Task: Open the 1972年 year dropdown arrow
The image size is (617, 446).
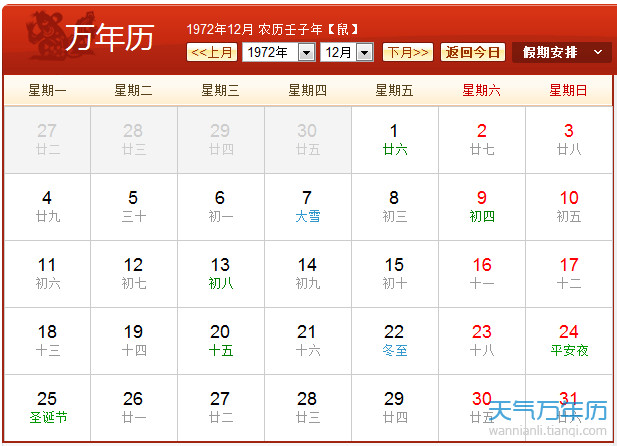Action: (307, 52)
